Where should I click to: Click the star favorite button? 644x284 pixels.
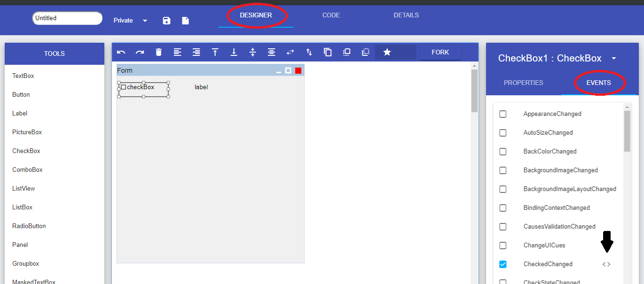387,52
